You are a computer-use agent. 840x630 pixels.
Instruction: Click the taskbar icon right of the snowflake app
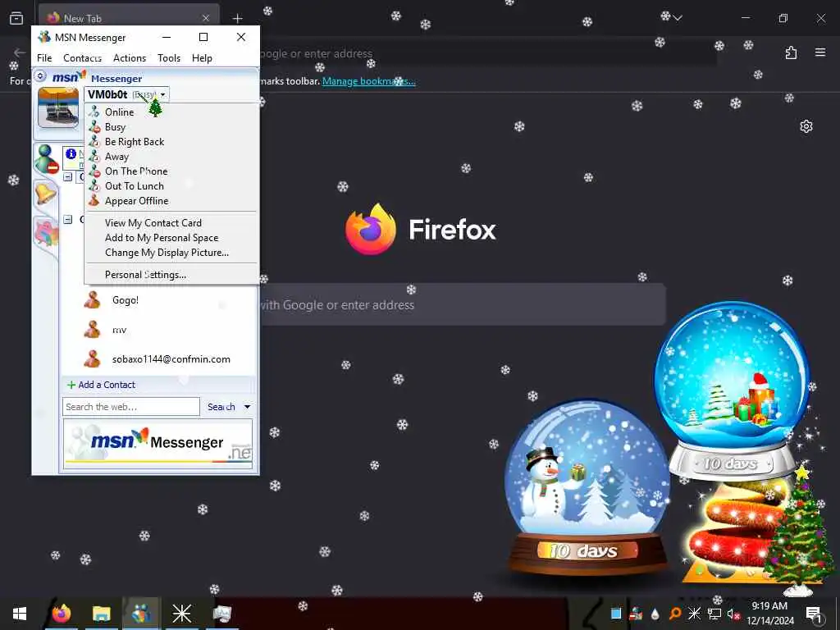(x=221, y=614)
